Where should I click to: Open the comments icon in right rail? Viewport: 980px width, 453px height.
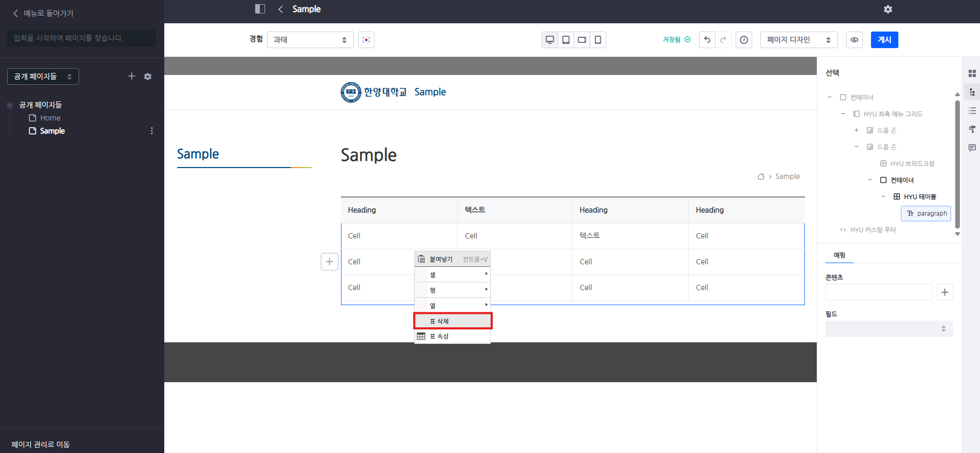point(972,147)
